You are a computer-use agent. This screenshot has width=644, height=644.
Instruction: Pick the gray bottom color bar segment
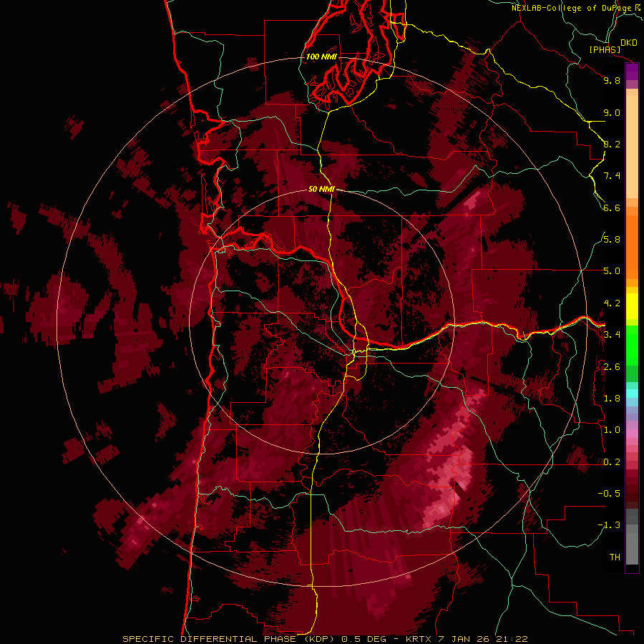click(632, 545)
